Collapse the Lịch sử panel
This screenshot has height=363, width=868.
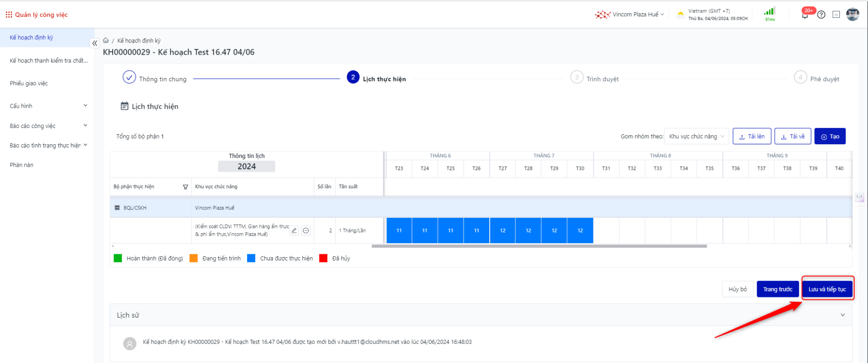[x=842, y=315]
